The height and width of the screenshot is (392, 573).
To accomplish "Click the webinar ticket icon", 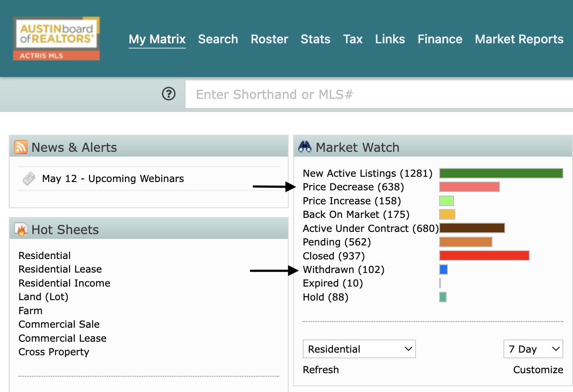I will (29, 178).
